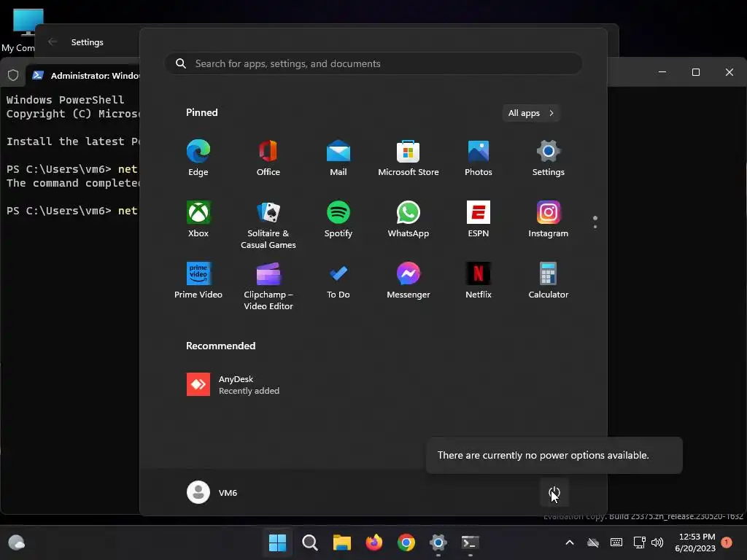Viewport: 747px width, 560px height.
Task: Open the VM6 user account menu
Action: point(212,492)
